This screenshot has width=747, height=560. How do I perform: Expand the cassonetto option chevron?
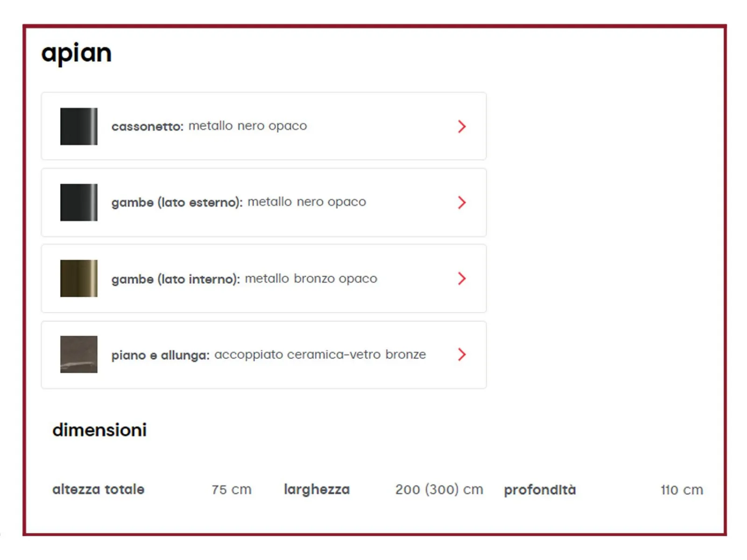tap(462, 126)
